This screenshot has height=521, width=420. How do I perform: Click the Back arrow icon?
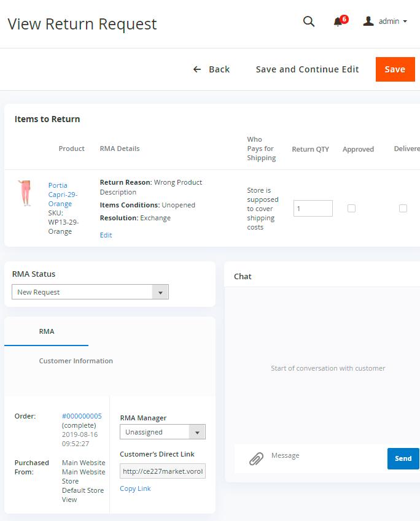(197, 69)
